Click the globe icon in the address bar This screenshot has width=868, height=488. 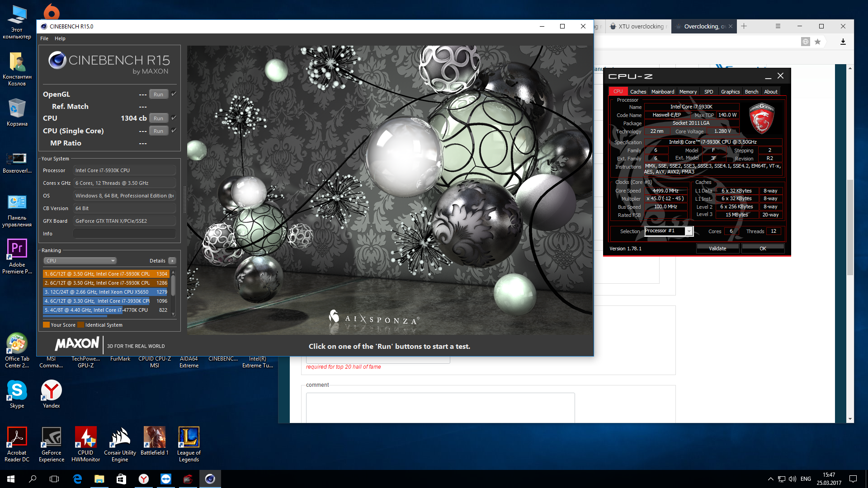coord(805,42)
